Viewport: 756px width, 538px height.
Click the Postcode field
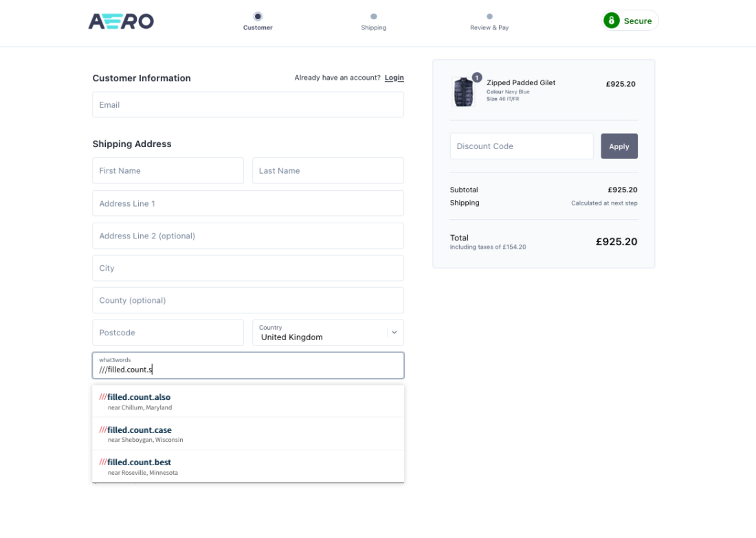click(x=168, y=333)
